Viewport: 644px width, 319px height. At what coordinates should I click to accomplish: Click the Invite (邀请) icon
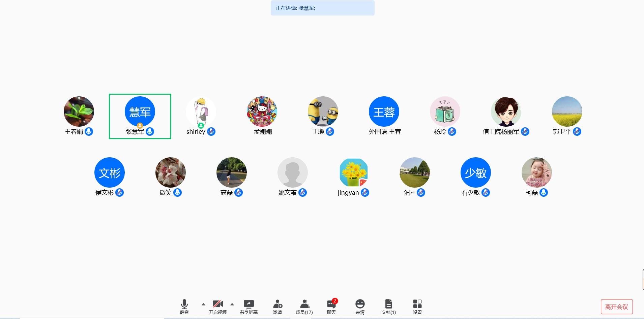(277, 307)
